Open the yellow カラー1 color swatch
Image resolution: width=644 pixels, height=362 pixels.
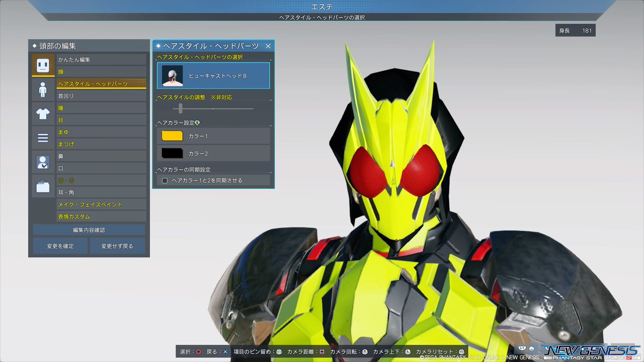pos(172,136)
